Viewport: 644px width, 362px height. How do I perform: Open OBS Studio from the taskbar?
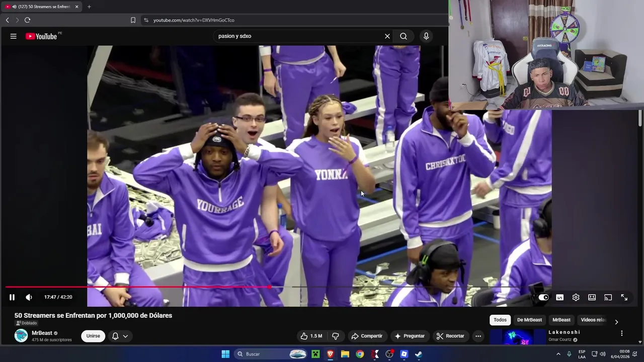[389, 354]
